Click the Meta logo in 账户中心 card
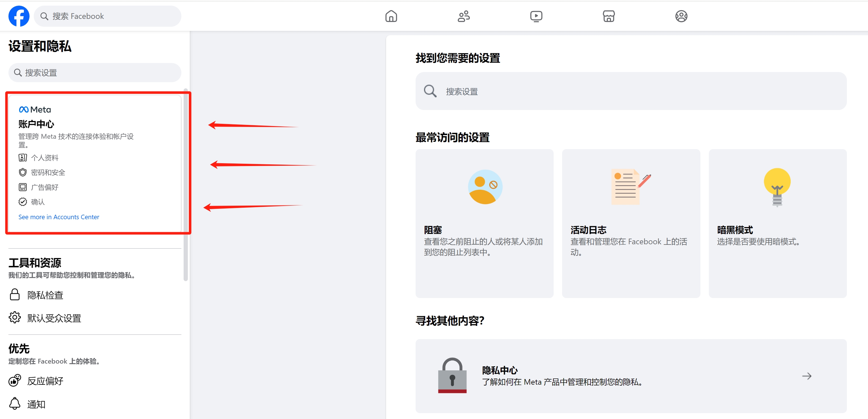Image resolution: width=868 pixels, height=419 pixels. click(x=35, y=109)
